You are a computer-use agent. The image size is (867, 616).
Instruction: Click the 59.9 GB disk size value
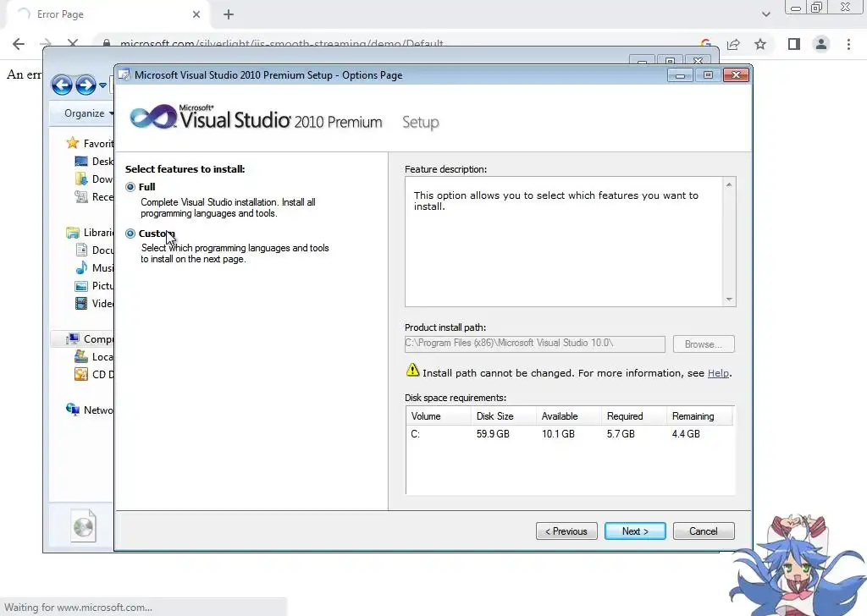[x=493, y=434]
